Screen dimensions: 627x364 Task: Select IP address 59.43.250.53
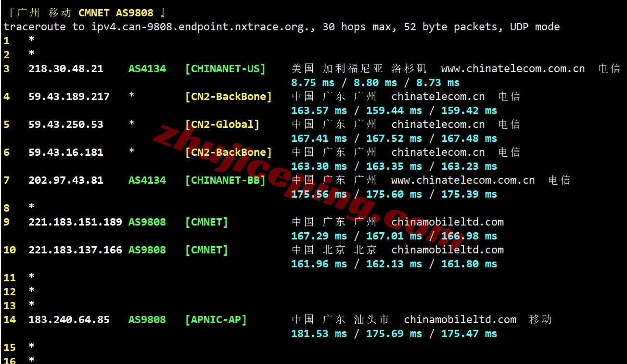pos(66,125)
